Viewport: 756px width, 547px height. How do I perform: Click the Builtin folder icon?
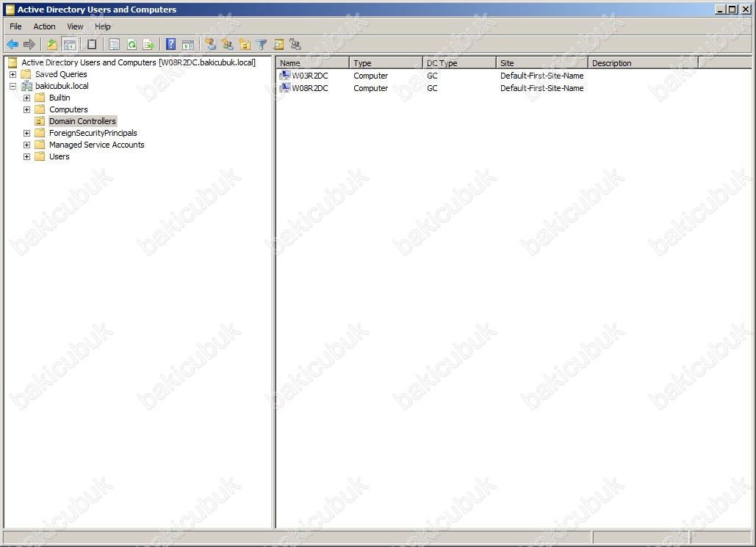point(40,98)
